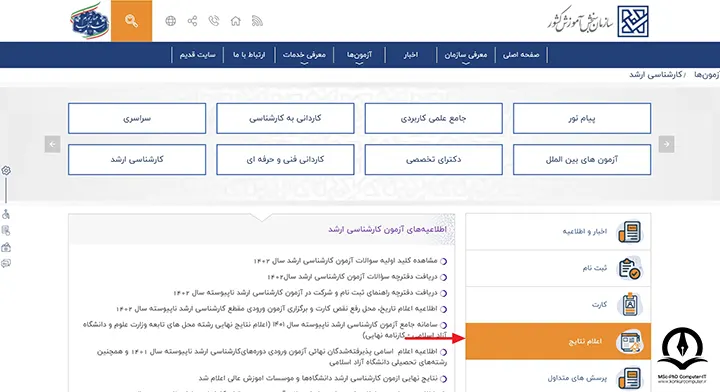Go home via the house icon
This screenshot has width=720, height=392.
pos(236,21)
